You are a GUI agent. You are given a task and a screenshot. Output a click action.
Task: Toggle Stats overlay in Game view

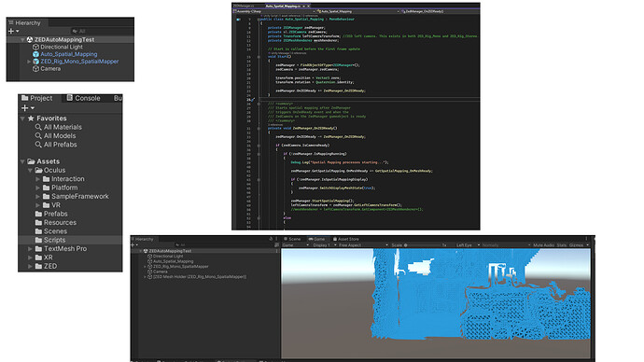[x=562, y=245]
